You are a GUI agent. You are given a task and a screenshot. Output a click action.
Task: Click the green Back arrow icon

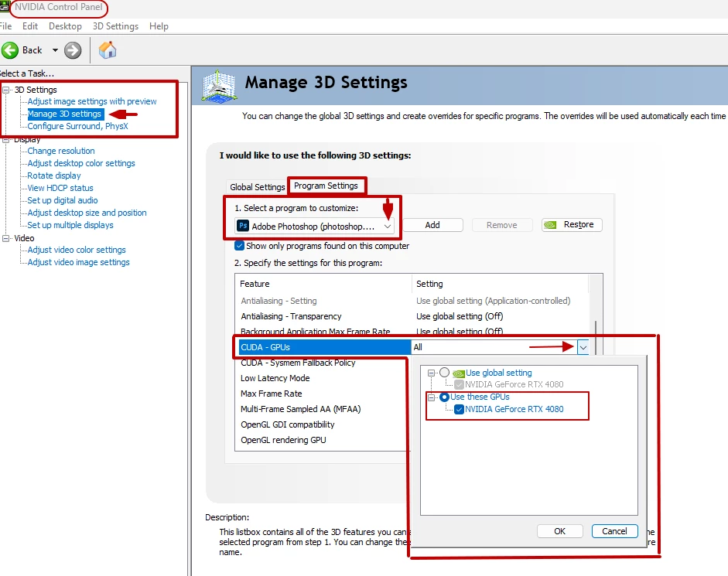click(10, 50)
